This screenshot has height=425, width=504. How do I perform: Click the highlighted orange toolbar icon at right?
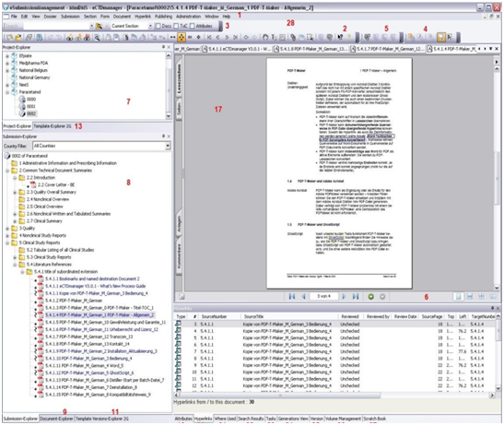click(441, 37)
